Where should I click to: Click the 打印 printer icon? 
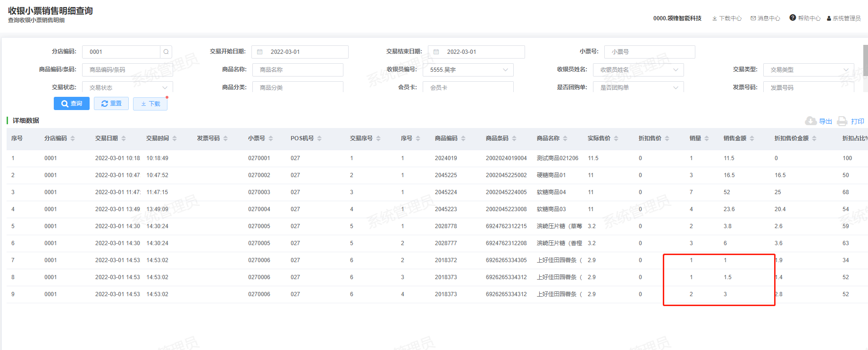click(x=842, y=121)
